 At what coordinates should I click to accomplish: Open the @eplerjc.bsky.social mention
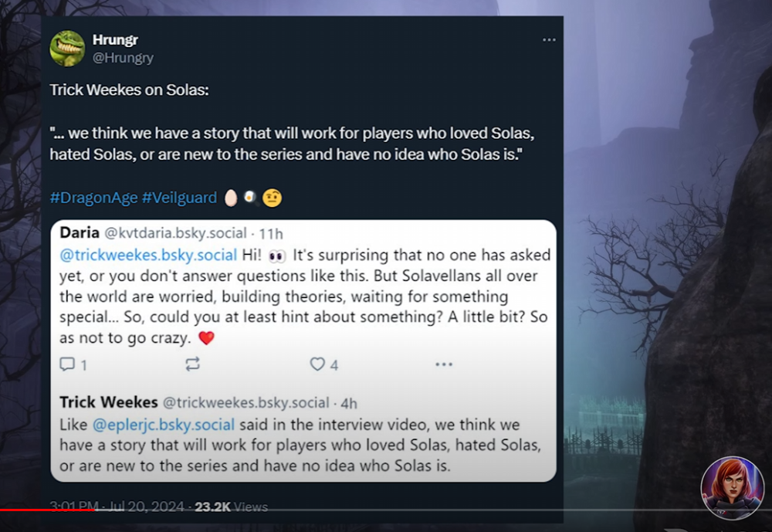(164, 425)
